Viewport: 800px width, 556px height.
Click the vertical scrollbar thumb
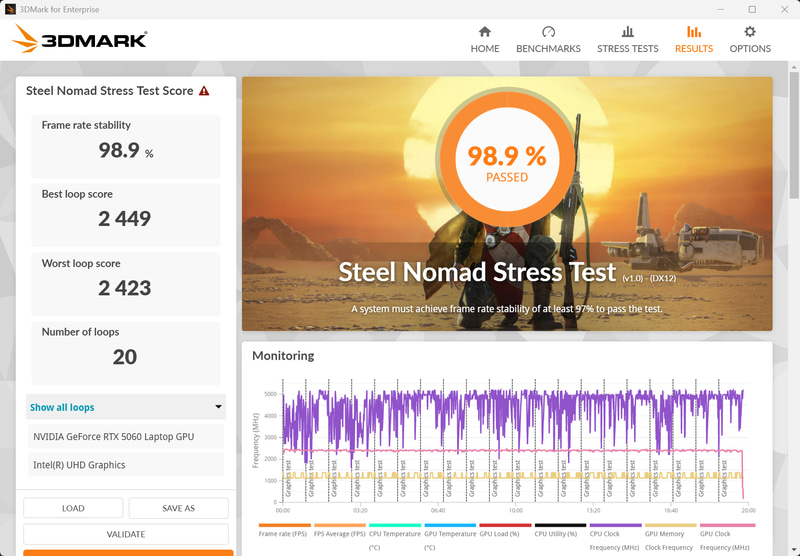click(794, 135)
